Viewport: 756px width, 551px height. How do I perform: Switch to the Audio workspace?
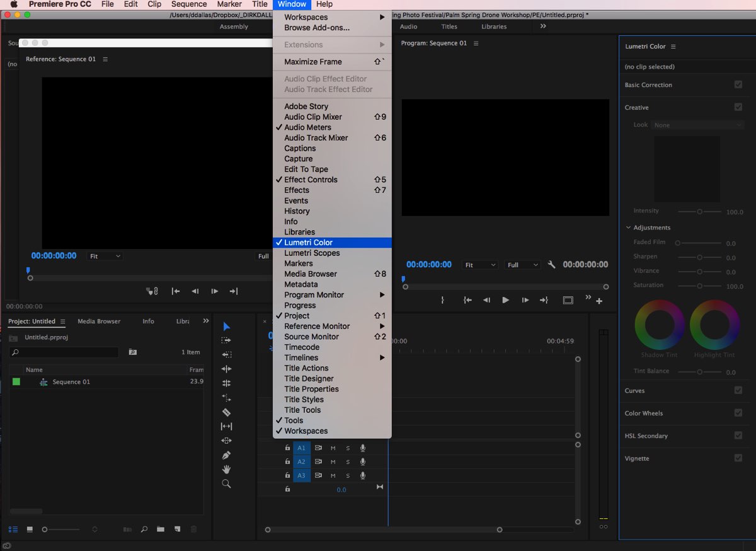tap(408, 26)
